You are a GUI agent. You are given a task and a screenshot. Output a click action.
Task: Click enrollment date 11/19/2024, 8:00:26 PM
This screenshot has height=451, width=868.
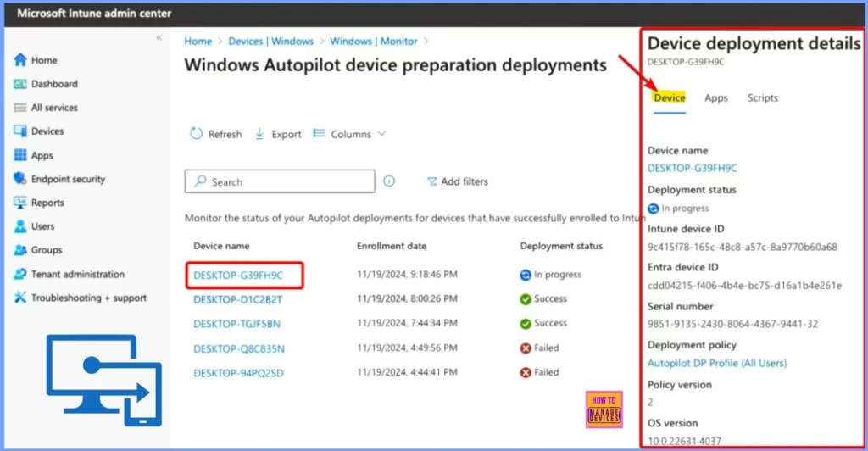click(x=407, y=298)
